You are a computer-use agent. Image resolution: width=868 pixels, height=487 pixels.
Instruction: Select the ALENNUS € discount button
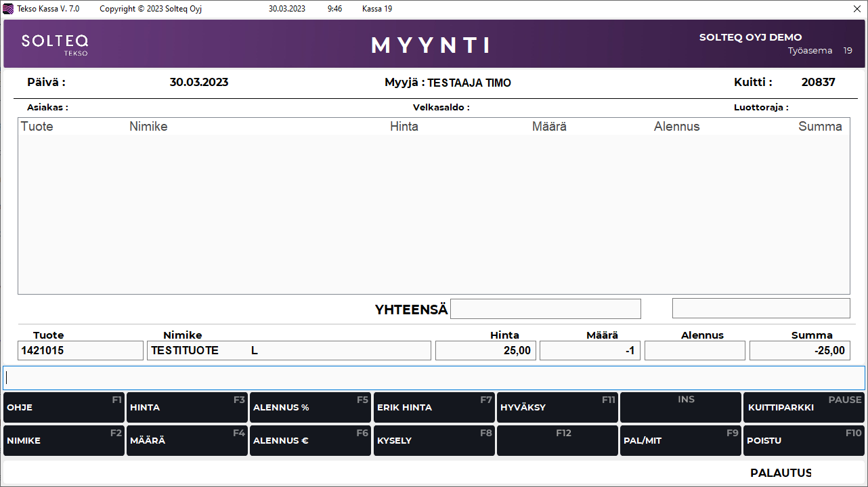(x=310, y=440)
